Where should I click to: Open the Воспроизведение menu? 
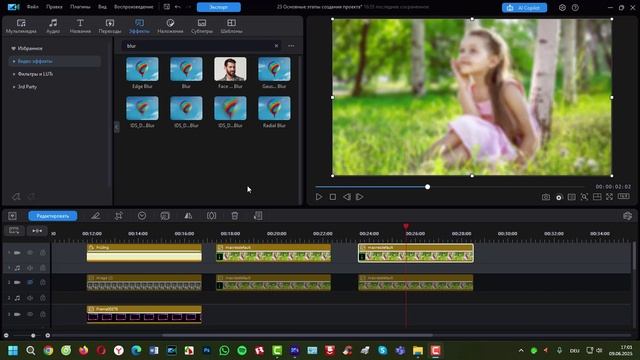pos(133,7)
